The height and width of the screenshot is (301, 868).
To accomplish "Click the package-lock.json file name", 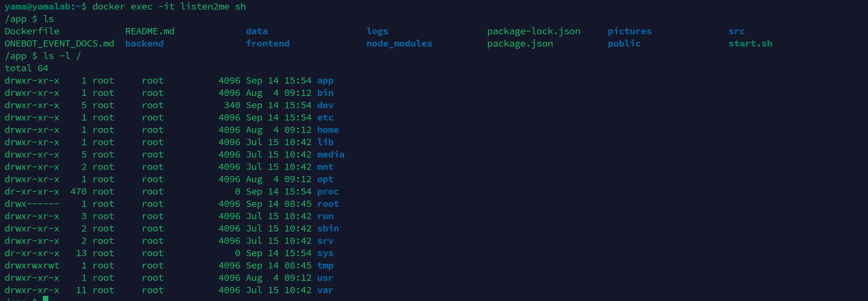I will pos(534,31).
